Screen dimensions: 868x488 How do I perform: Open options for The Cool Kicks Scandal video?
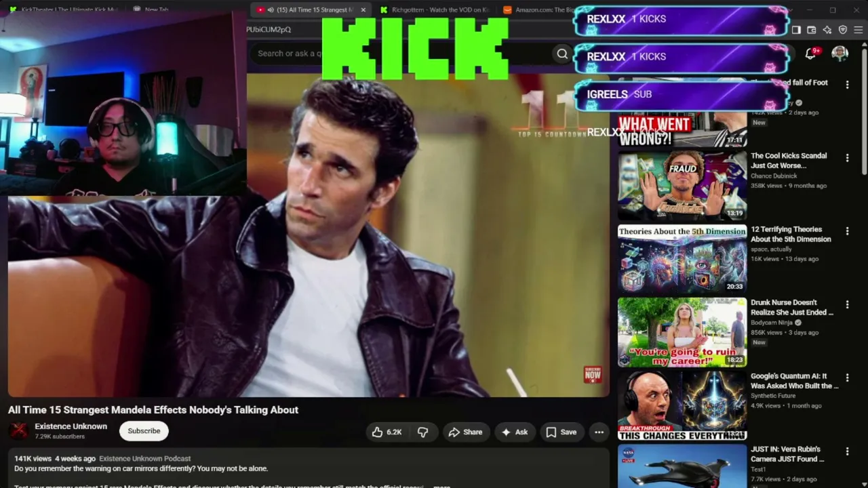tap(847, 158)
